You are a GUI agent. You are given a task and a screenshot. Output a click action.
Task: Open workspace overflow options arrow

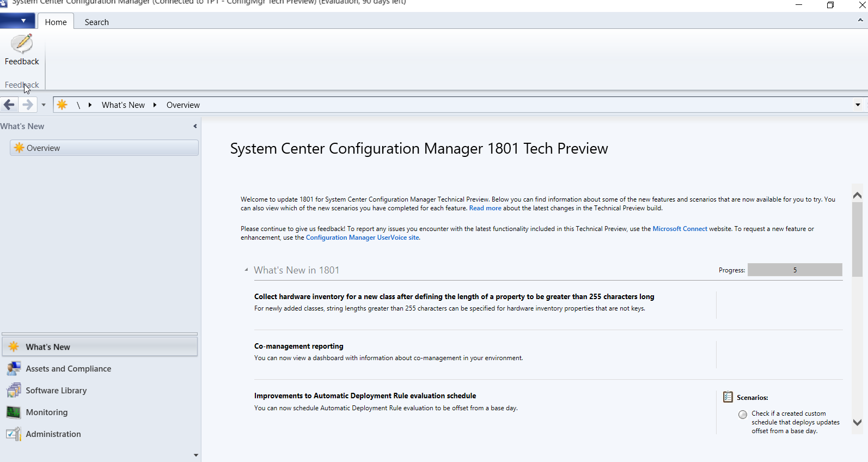pyautogui.click(x=196, y=455)
